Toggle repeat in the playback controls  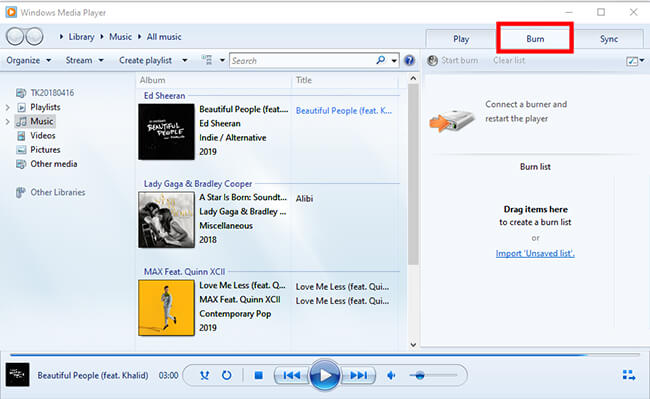(226, 375)
